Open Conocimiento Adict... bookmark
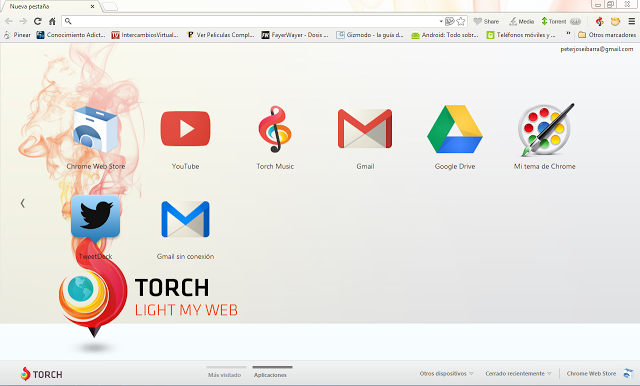640x386 pixels. click(x=71, y=35)
